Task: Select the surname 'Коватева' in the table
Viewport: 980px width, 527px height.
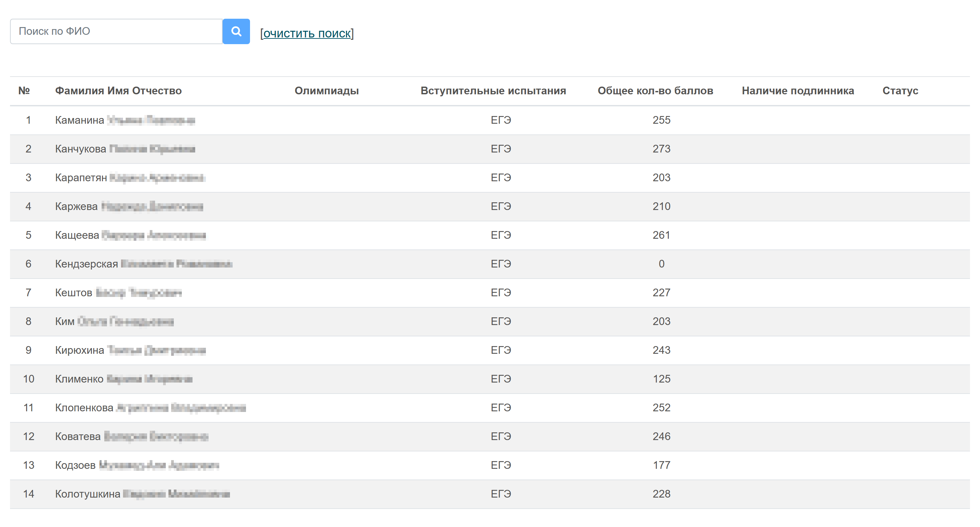Action: tap(78, 436)
